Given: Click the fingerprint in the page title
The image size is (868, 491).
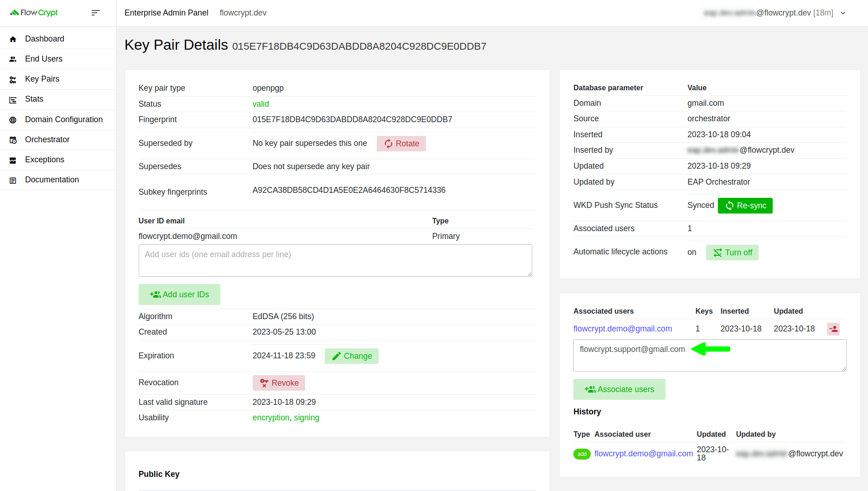Looking at the screenshot, I should click(359, 47).
